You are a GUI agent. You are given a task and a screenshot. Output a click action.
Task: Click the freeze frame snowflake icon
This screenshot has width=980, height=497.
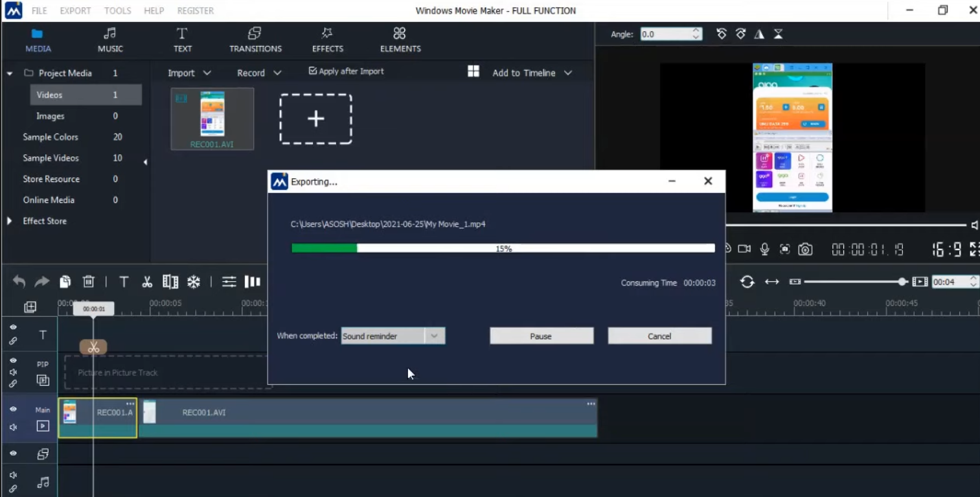coord(194,282)
